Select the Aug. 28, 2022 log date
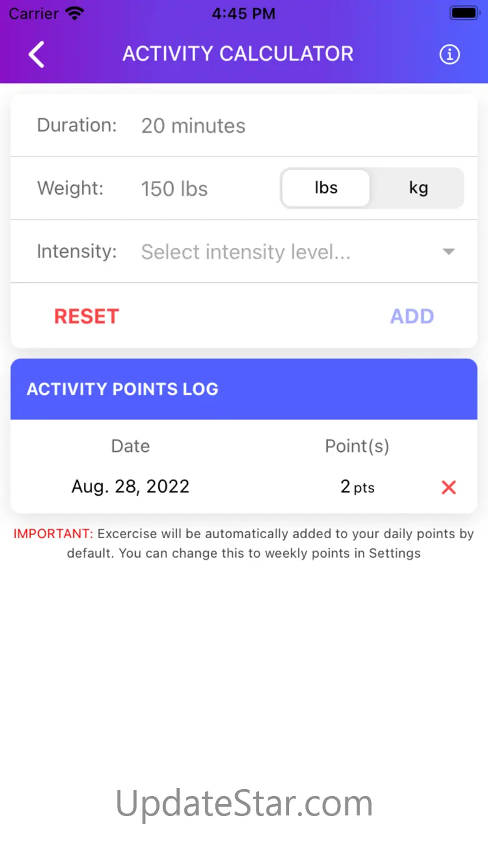 coord(130,487)
